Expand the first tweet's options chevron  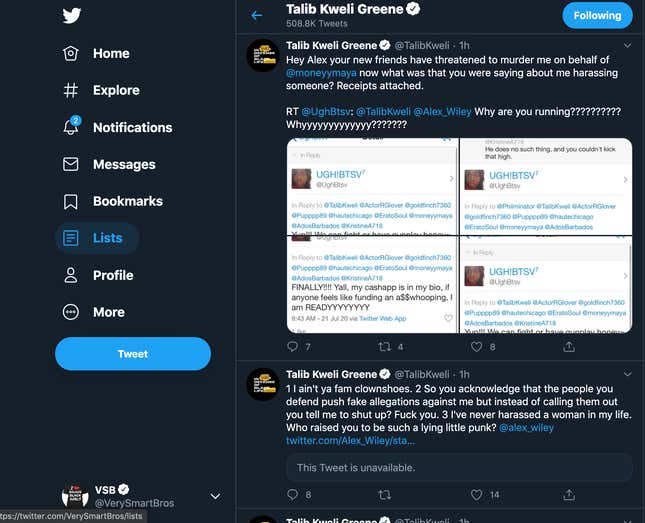[x=627, y=46]
